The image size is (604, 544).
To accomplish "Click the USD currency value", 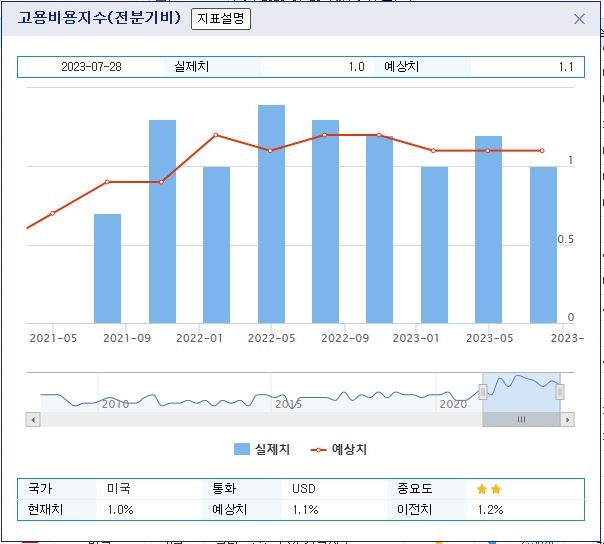I will (304, 489).
